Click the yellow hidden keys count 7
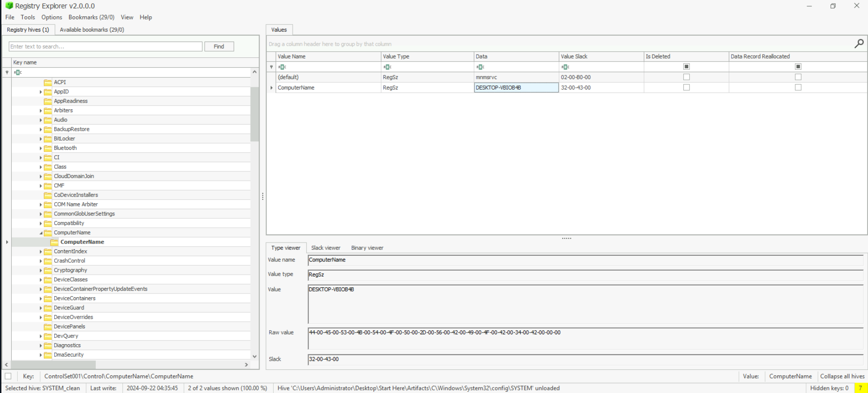The height and width of the screenshot is (393, 868). [x=860, y=388]
